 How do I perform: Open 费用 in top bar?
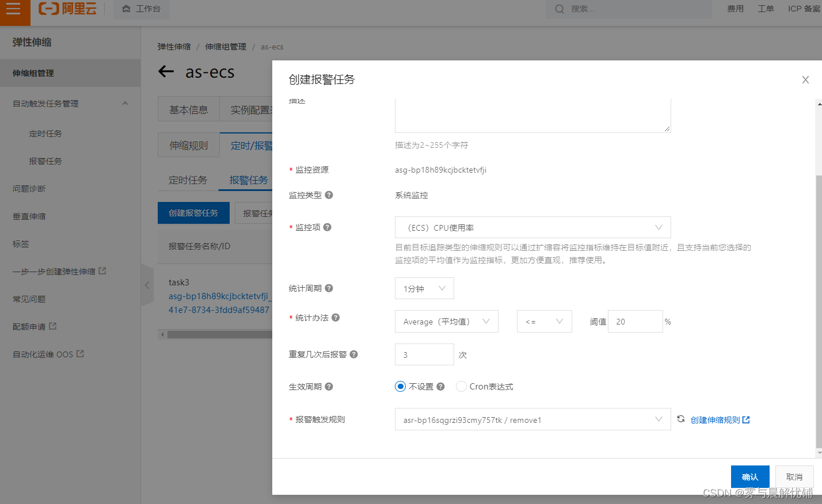[735, 9]
